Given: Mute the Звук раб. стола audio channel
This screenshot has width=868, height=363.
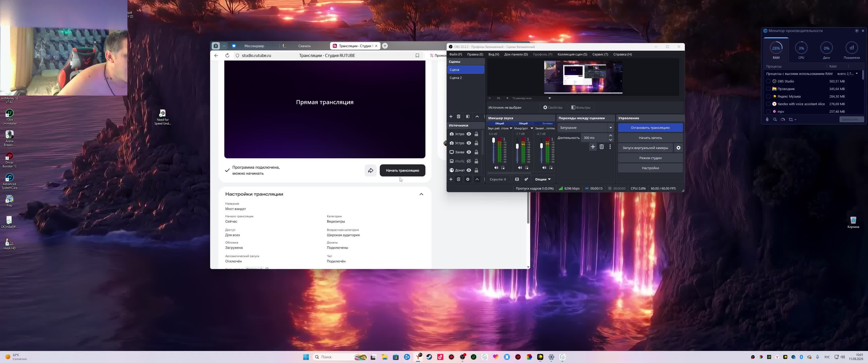Looking at the screenshot, I should point(496,168).
